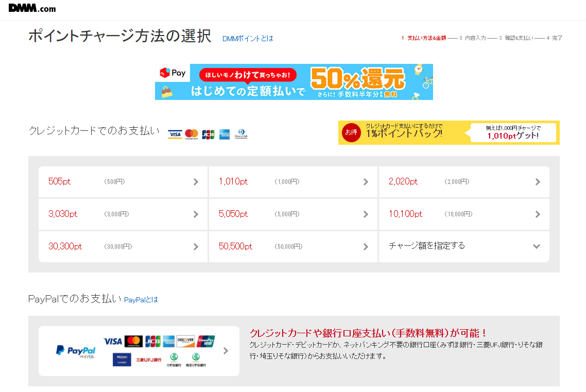The width and height of the screenshot is (586, 392).
Task: Click the PayPal logo in payment box
Action: pyautogui.click(x=76, y=351)
